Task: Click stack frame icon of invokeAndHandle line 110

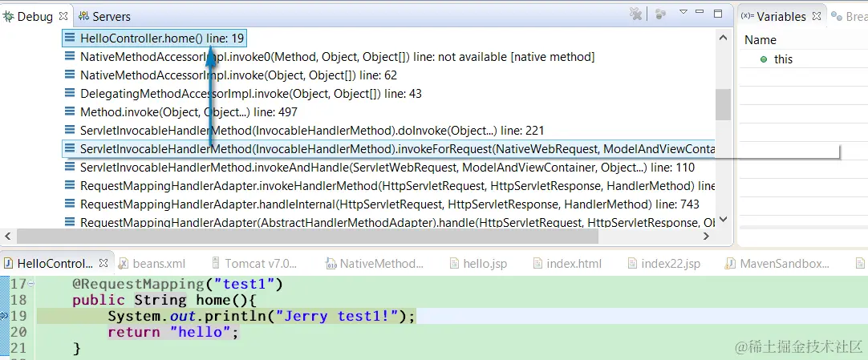Action: click(70, 167)
